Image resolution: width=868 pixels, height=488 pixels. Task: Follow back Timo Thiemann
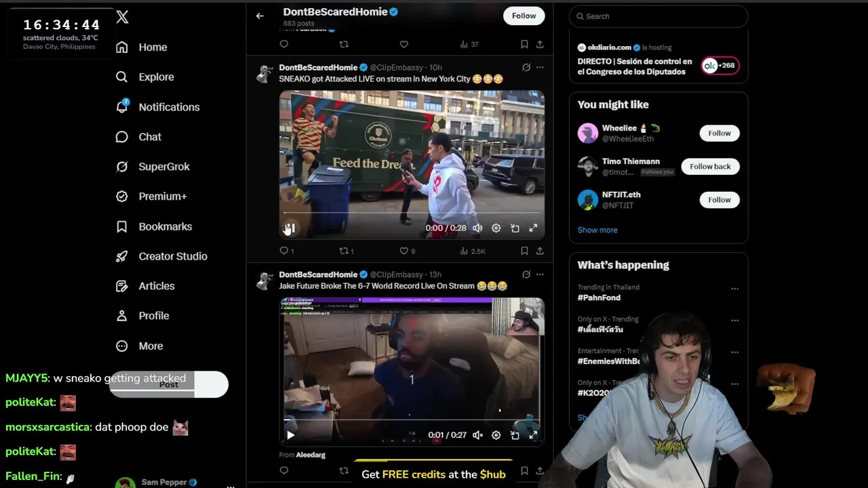710,166
